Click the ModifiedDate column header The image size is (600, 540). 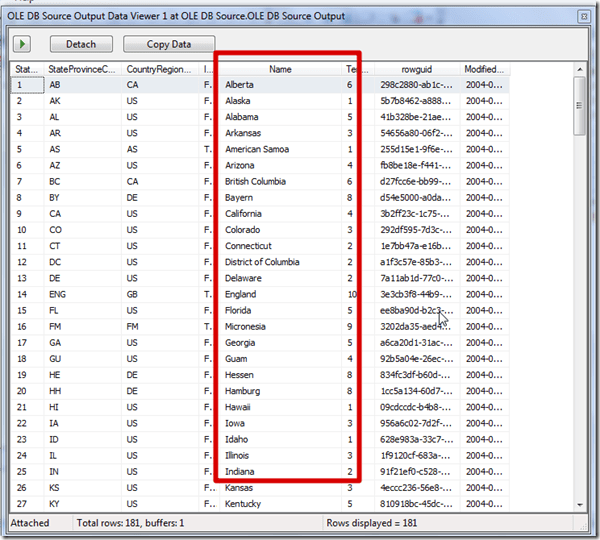click(485, 69)
